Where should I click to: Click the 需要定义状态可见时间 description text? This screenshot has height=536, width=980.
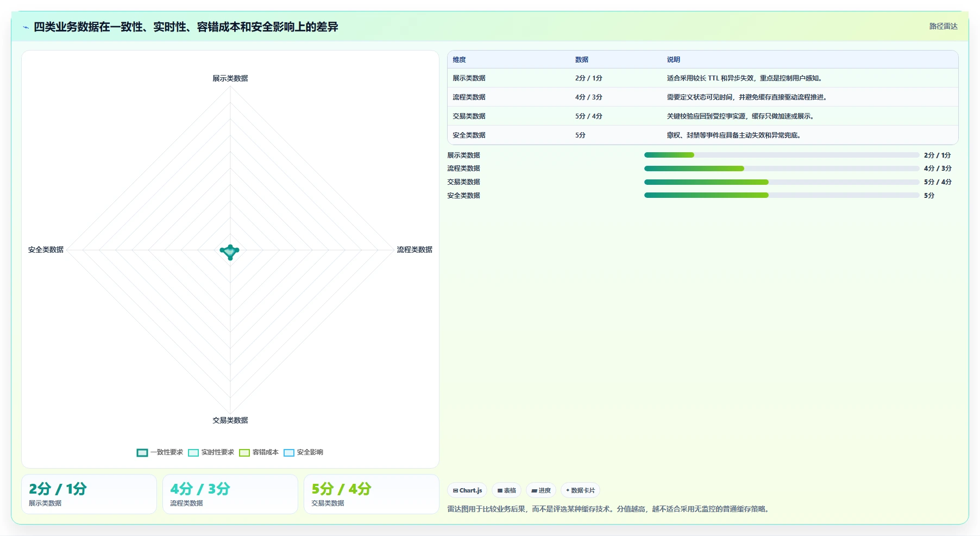tap(747, 97)
